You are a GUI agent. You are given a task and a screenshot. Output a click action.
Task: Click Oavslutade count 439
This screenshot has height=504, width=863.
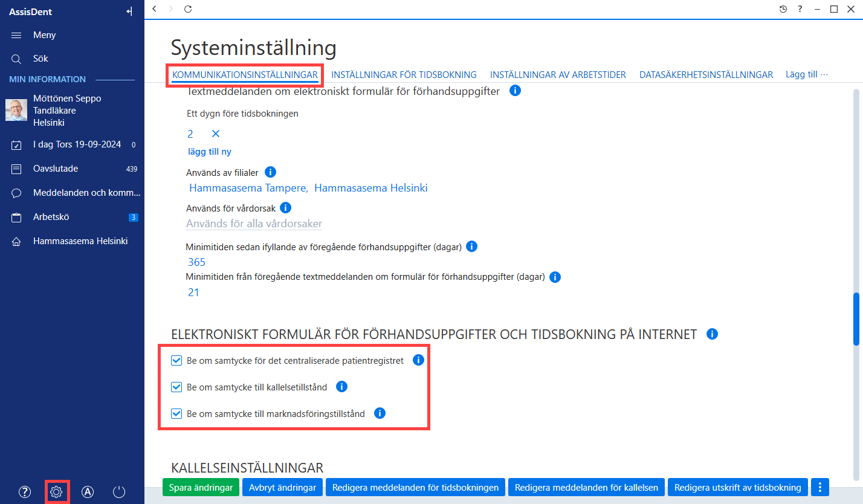pyautogui.click(x=132, y=169)
